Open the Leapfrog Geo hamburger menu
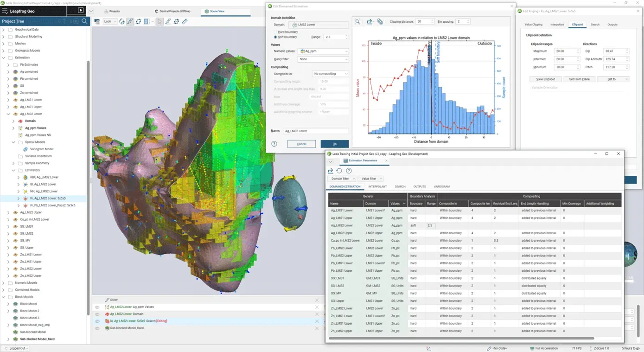The width and height of the screenshot is (644, 352). pos(5,10)
